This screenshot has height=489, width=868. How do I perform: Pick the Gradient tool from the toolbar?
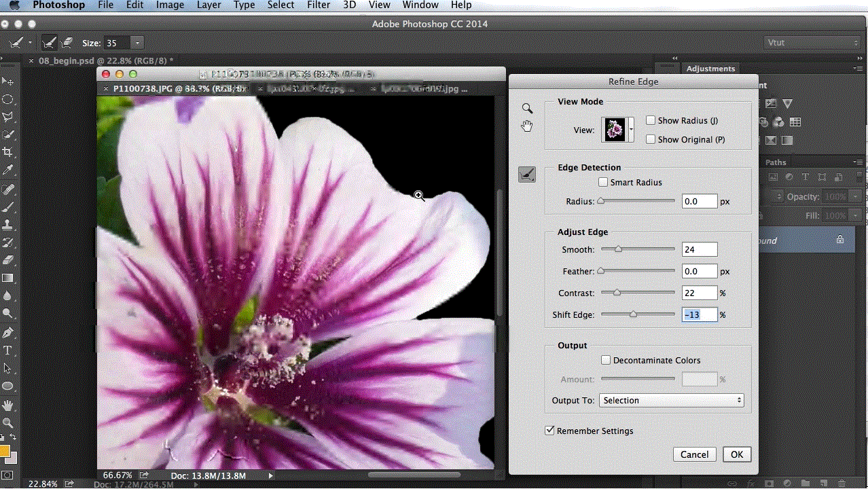tap(9, 277)
